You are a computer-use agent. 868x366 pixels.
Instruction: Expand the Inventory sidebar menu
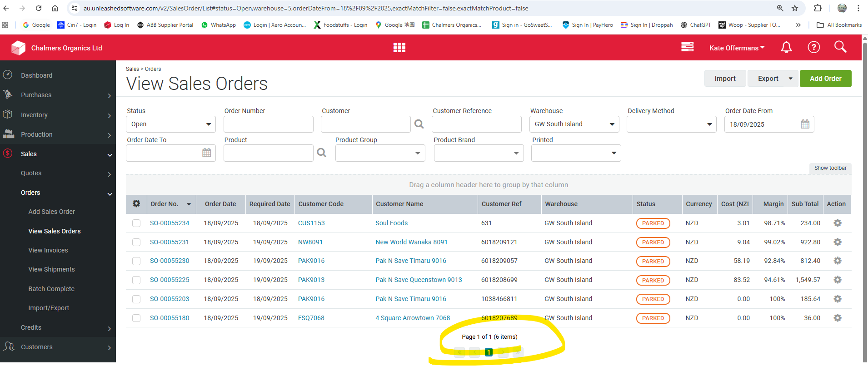[x=57, y=115]
